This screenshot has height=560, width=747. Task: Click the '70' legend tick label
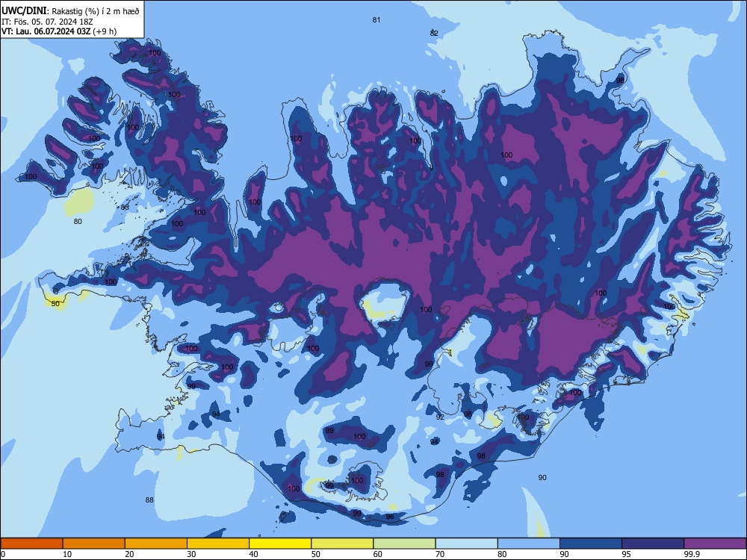click(440, 554)
